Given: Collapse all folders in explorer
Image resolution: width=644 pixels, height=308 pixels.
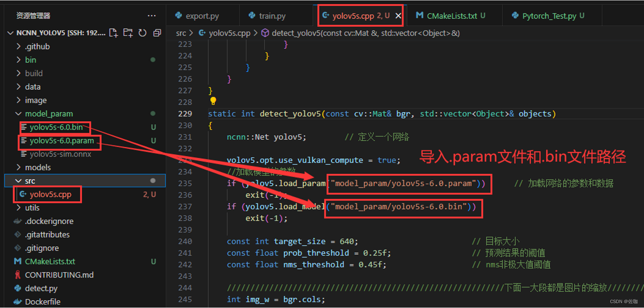Looking at the screenshot, I should pyautogui.click(x=157, y=33).
